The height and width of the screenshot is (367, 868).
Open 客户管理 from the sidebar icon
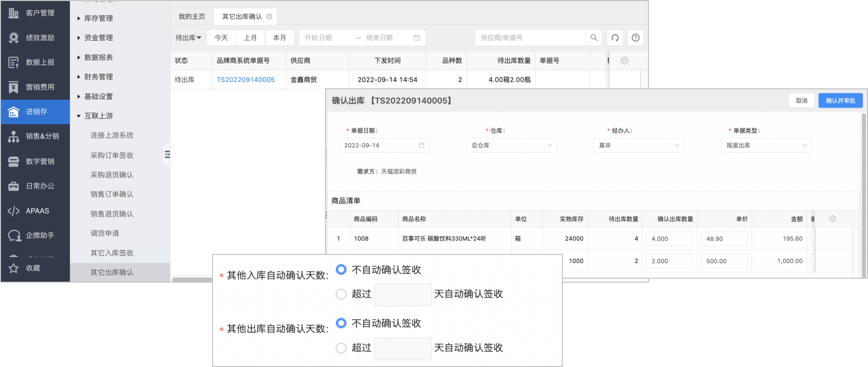click(14, 13)
